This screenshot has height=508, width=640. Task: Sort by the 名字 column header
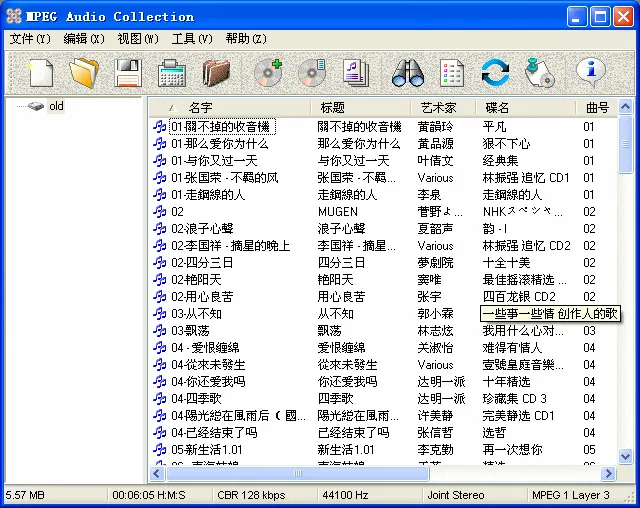point(230,108)
